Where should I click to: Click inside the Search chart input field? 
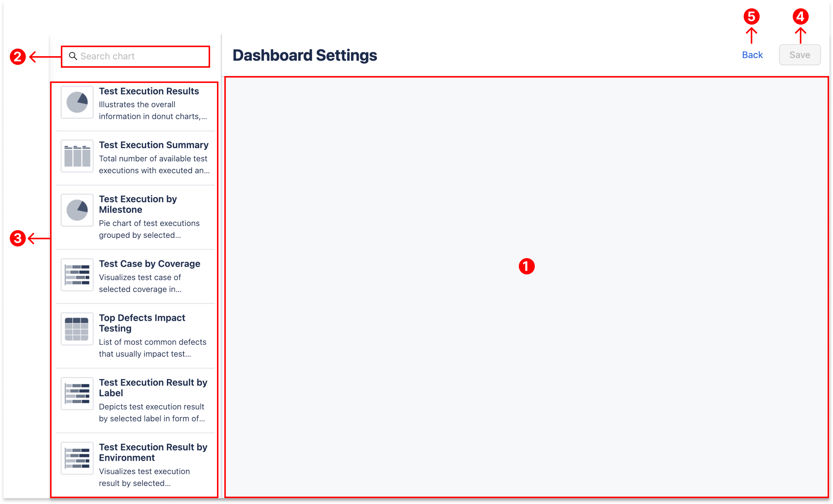coord(142,56)
